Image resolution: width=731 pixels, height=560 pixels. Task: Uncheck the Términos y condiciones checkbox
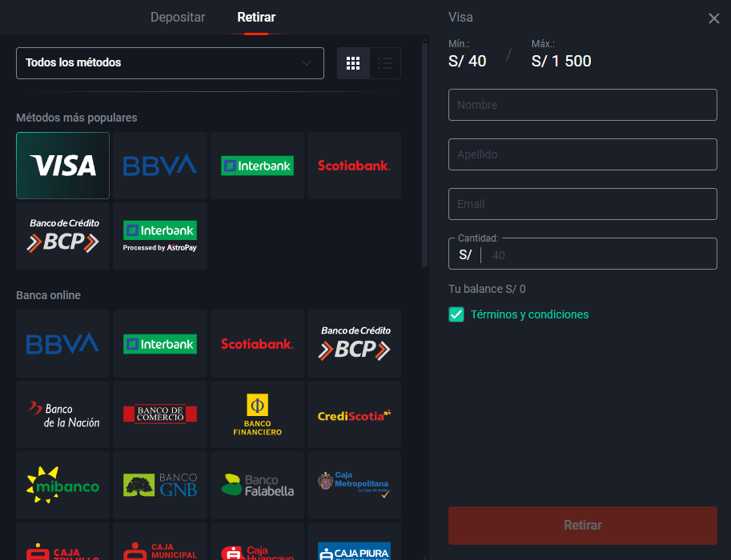coord(456,314)
